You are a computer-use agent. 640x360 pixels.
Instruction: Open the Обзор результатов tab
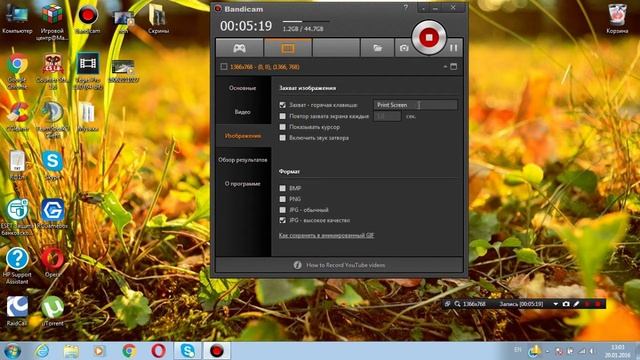point(242,160)
